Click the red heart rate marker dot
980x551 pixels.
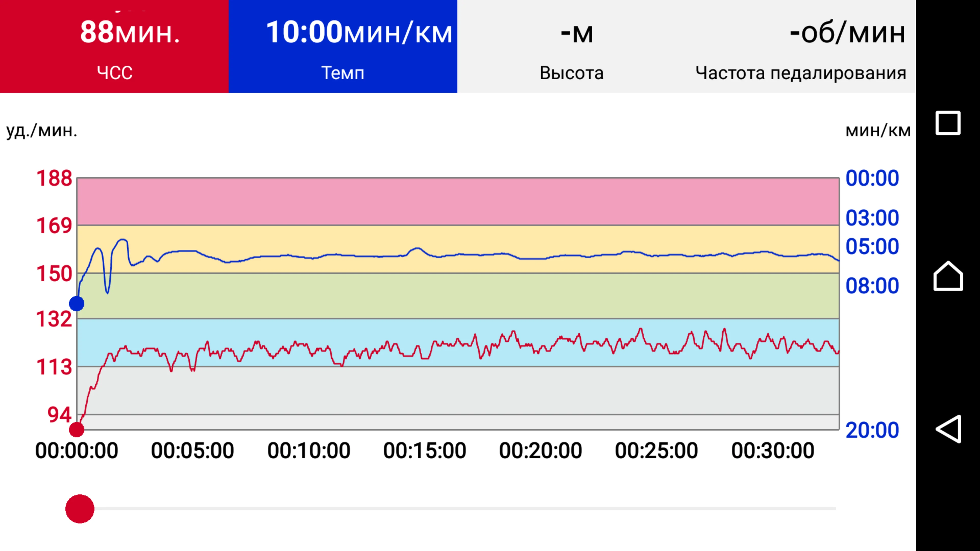(77, 430)
